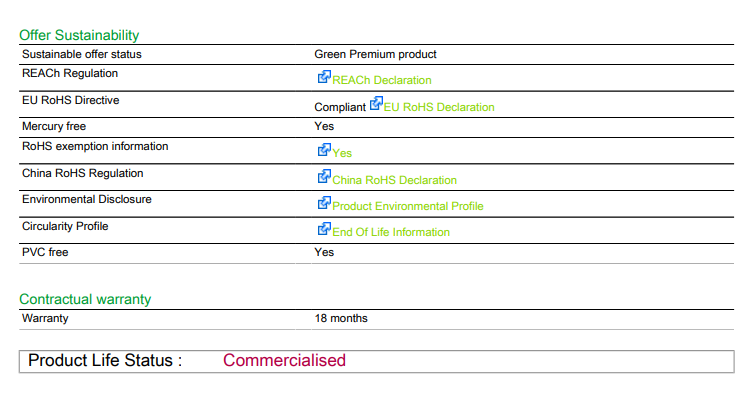Open the China RoHS Declaration link
The height and width of the screenshot is (412, 753).
394,180
